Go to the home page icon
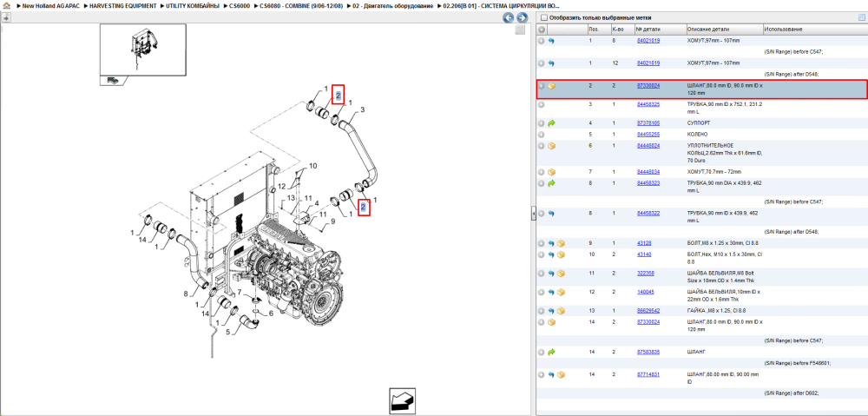Screen dimensions: 868x416 click(x=5, y=5)
